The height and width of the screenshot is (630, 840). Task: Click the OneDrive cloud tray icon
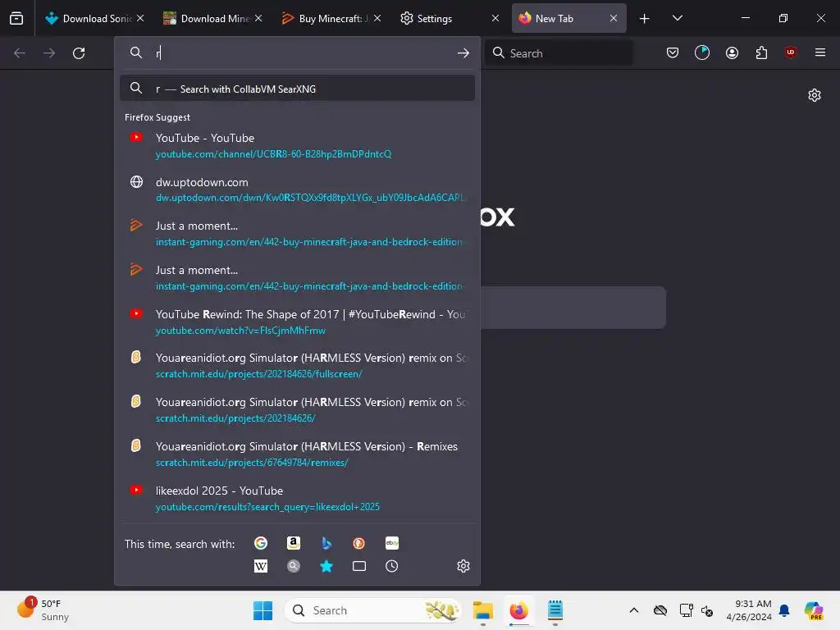660,610
